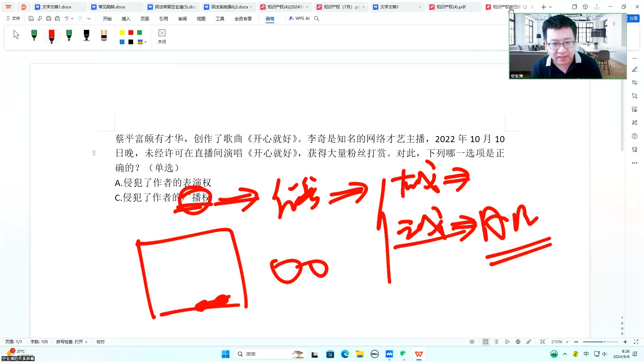Screen dimensions: 644x362
Task: Click the taskbar 搜索 search box
Action: (x=270, y=354)
